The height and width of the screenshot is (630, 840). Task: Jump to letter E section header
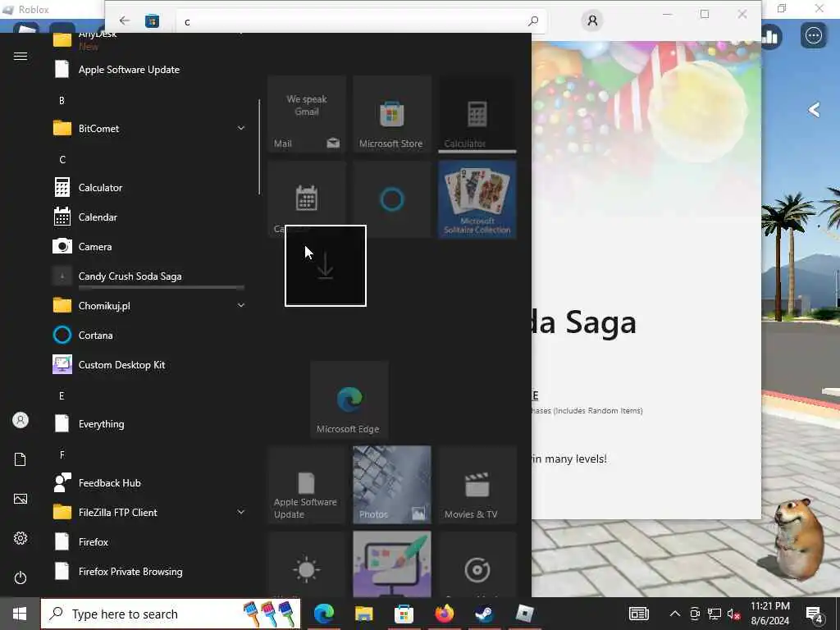(x=62, y=396)
